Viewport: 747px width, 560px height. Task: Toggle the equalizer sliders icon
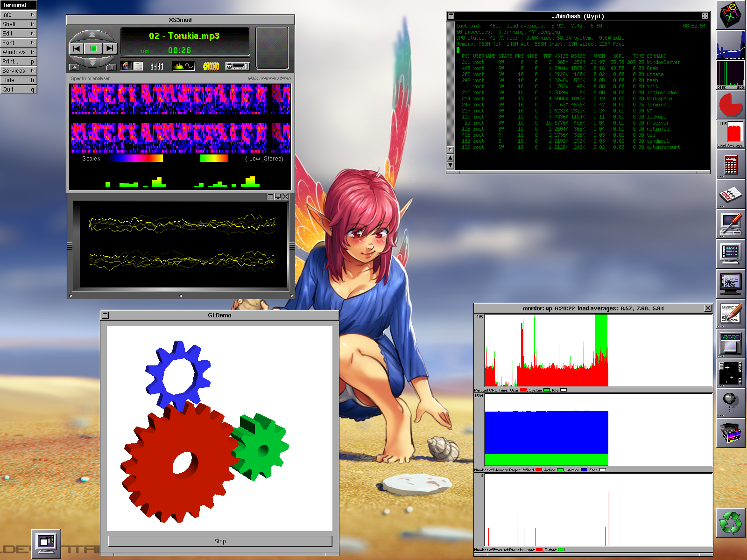click(157, 66)
